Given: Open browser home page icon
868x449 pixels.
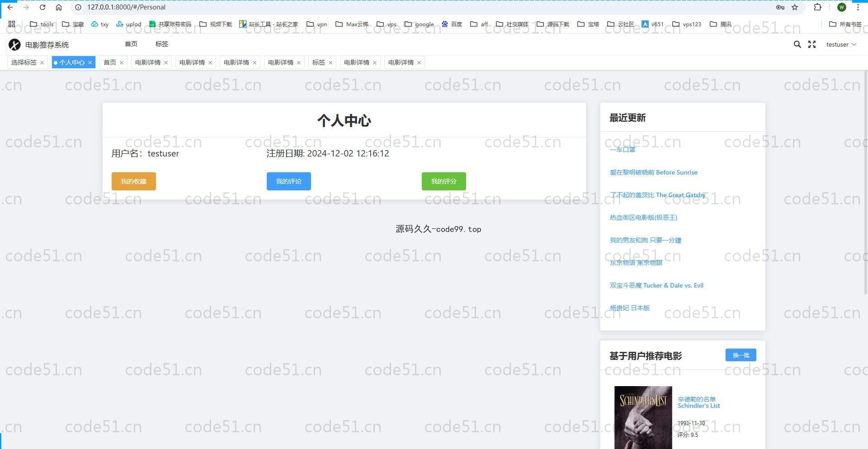Looking at the screenshot, I should [x=59, y=7].
